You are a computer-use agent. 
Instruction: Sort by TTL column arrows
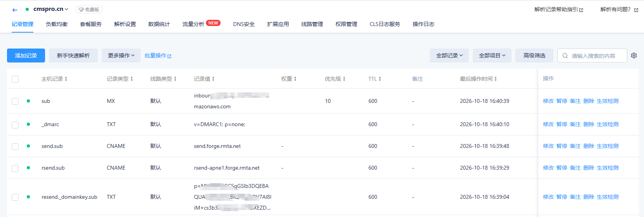(x=380, y=79)
